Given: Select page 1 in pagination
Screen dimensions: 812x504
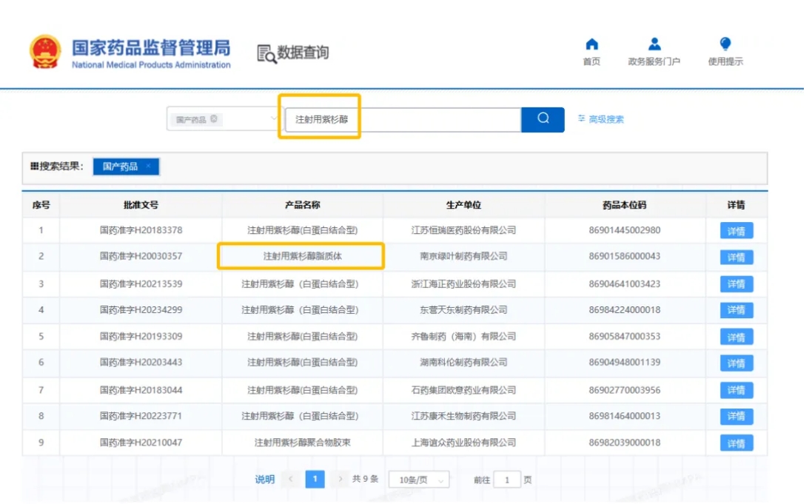Looking at the screenshot, I should click(315, 479).
